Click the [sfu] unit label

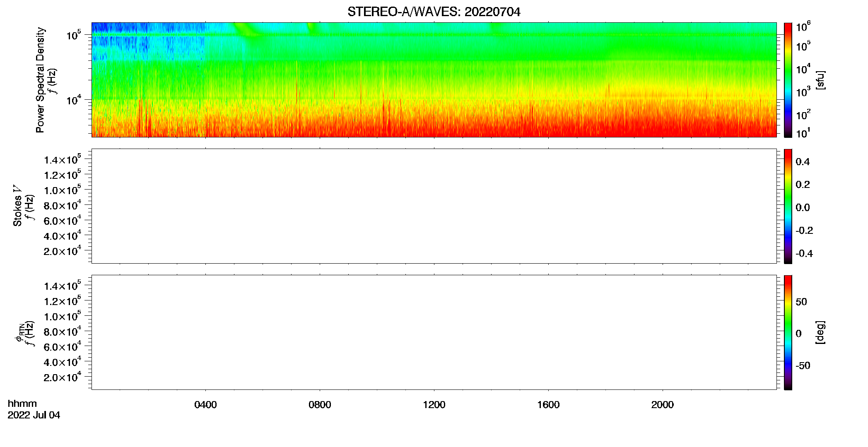pyautogui.click(x=820, y=80)
